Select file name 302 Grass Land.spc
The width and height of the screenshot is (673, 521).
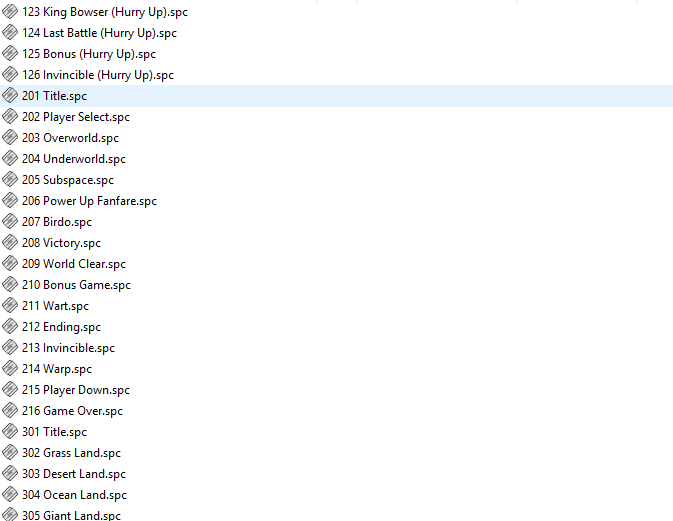point(71,454)
